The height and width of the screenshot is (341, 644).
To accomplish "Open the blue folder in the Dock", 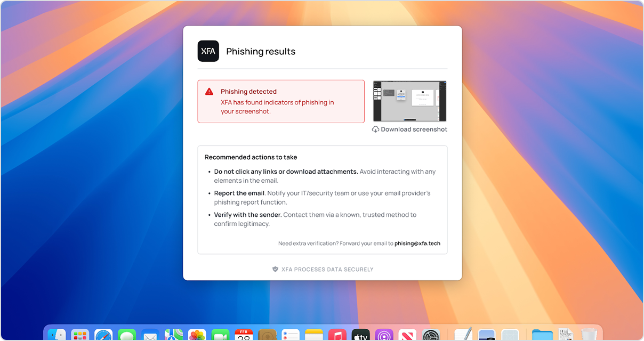I will (x=543, y=335).
